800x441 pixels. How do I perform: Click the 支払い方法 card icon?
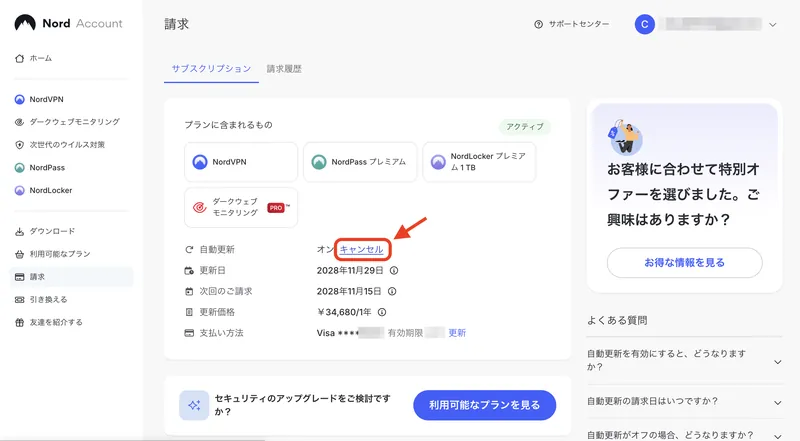point(189,333)
